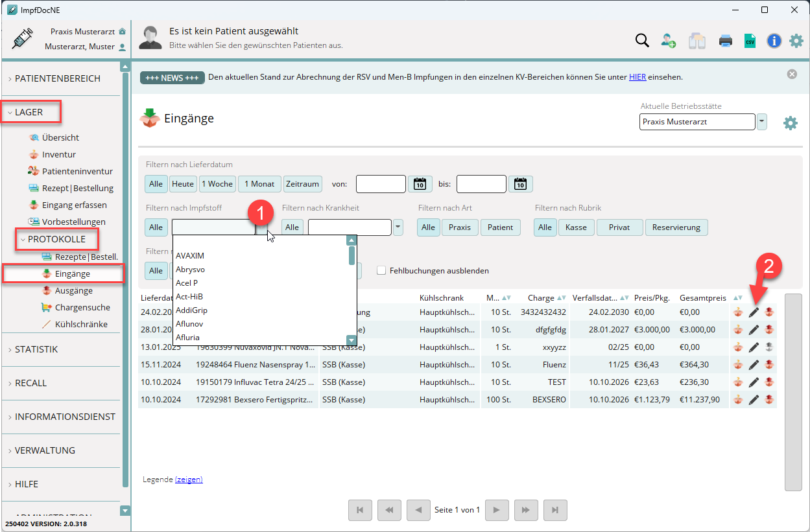
Task: Click the gear beside the Betriebsstätte selector
Action: tap(791, 123)
